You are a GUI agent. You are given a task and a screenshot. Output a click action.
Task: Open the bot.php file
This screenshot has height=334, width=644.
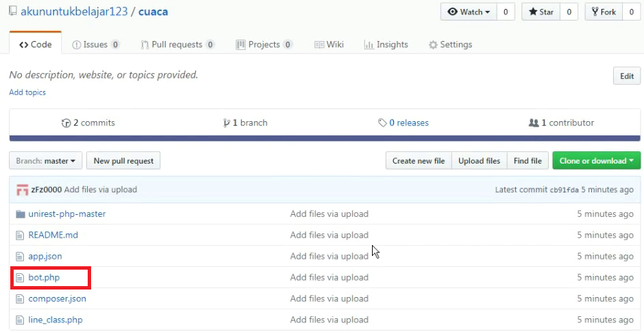point(44,278)
